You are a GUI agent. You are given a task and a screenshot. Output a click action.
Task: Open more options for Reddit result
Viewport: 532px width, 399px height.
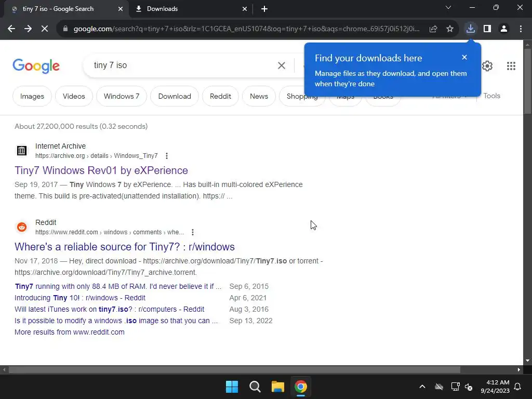click(193, 232)
